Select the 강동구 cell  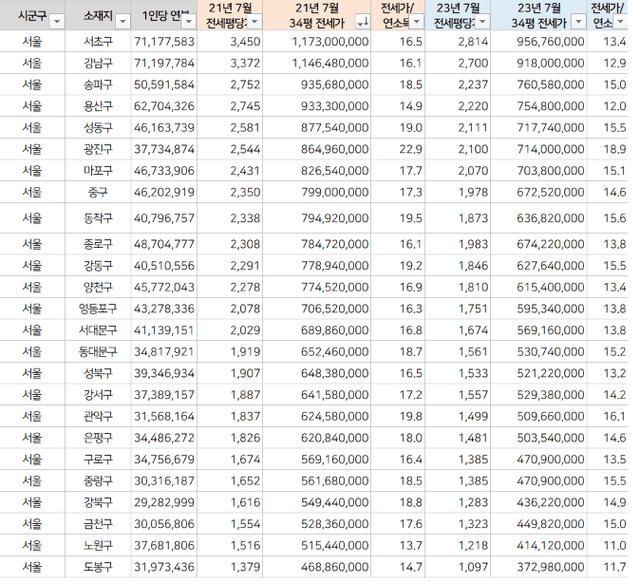point(98,266)
